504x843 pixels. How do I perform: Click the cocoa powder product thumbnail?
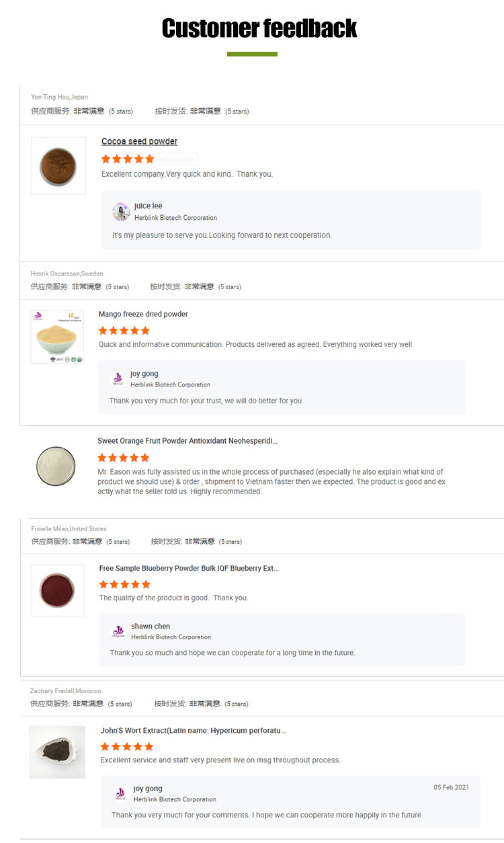pyautogui.click(x=58, y=166)
